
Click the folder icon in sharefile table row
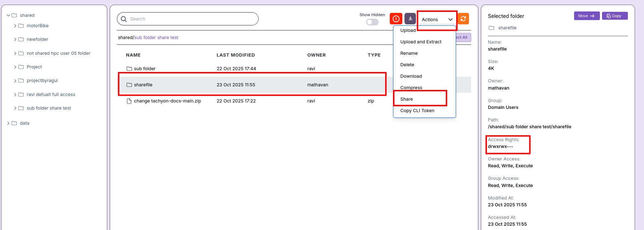129,85
